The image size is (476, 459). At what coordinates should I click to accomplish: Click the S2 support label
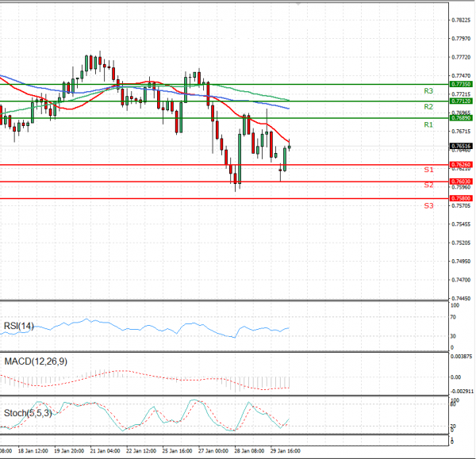tap(428, 185)
